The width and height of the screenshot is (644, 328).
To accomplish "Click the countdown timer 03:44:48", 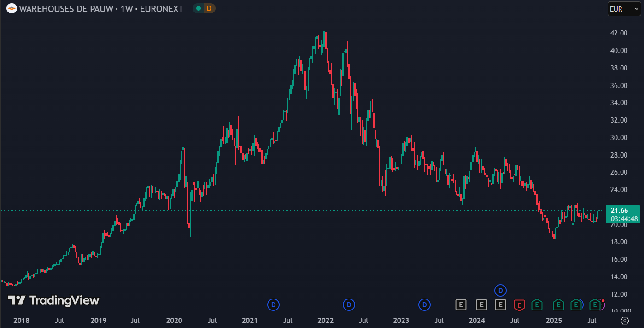I will coord(624,219).
